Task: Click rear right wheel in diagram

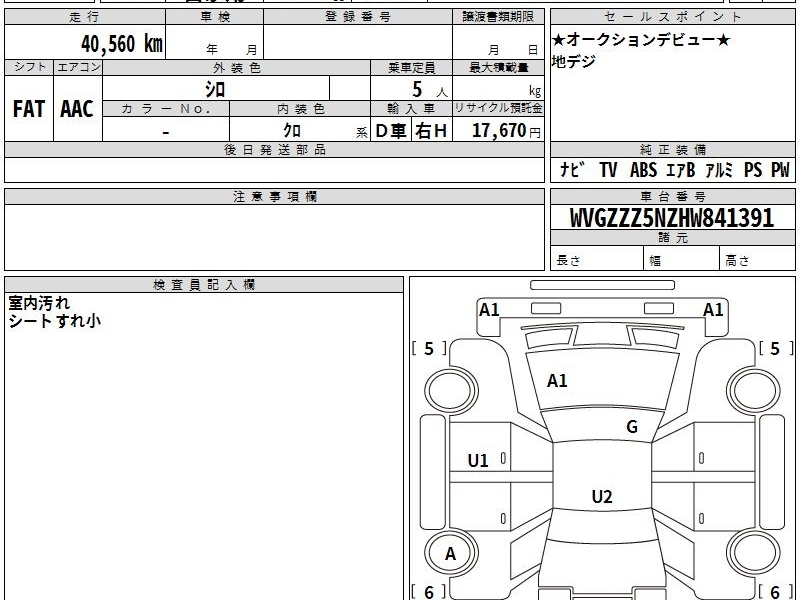Action: click(x=754, y=554)
